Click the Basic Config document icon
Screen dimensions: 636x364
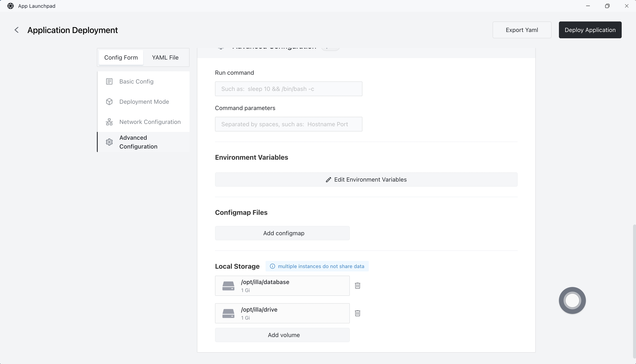click(x=109, y=81)
